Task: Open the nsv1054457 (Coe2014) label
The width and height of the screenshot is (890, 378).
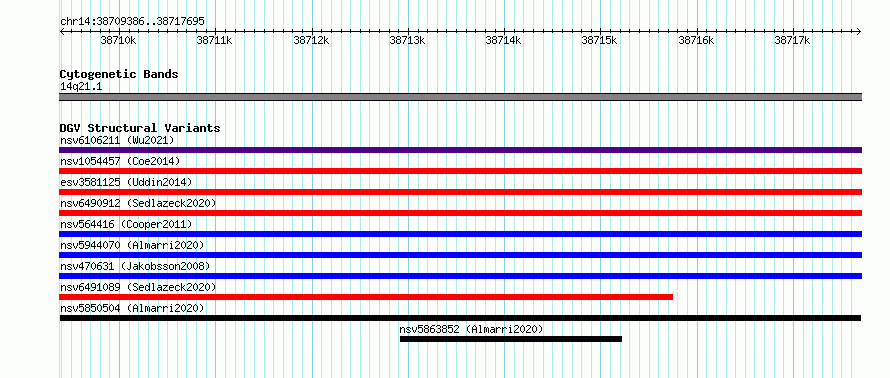Action: (120, 161)
